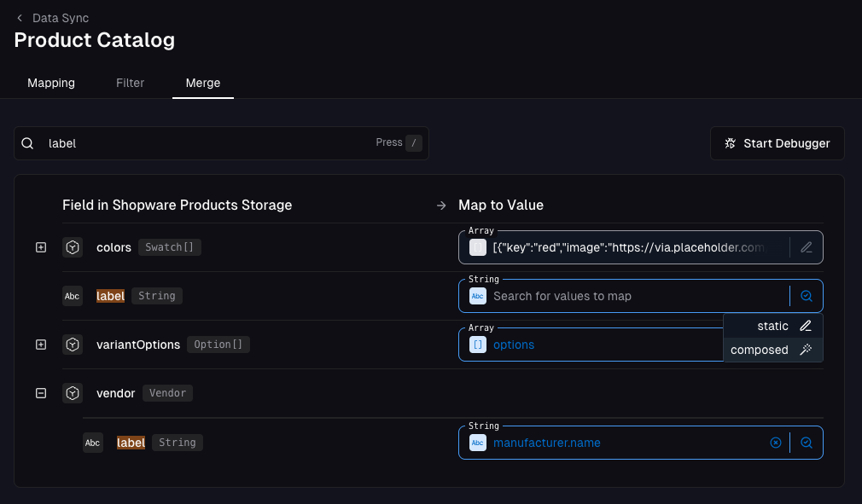Expand the colors field row
Image resolution: width=862 pixels, height=504 pixels.
(40, 246)
